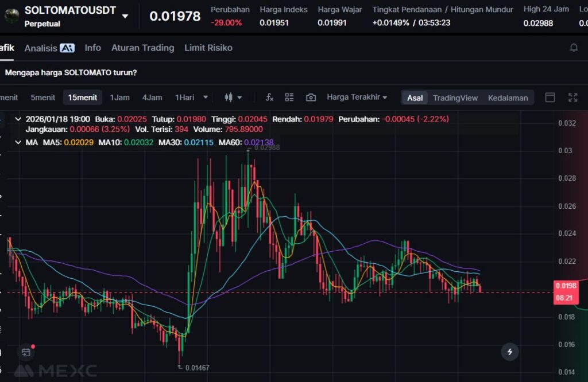Click the chart settings list icon

coord(289,98)
